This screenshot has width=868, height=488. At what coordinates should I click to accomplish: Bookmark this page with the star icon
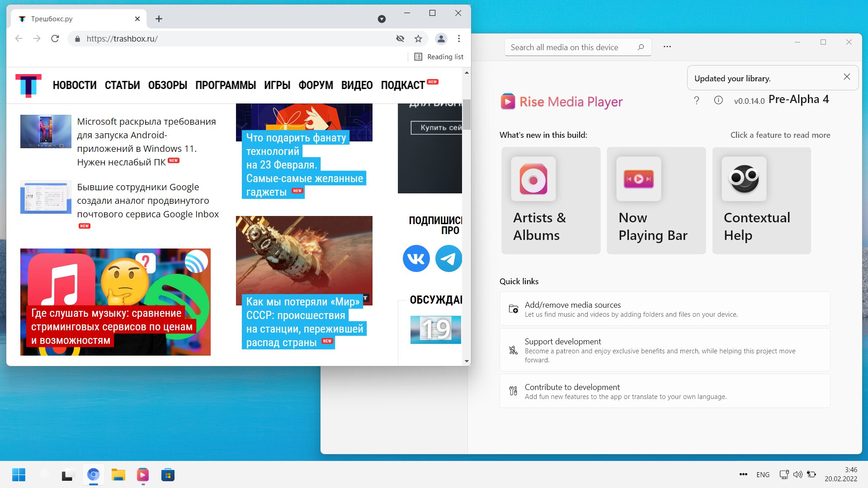tap(418, 39)
